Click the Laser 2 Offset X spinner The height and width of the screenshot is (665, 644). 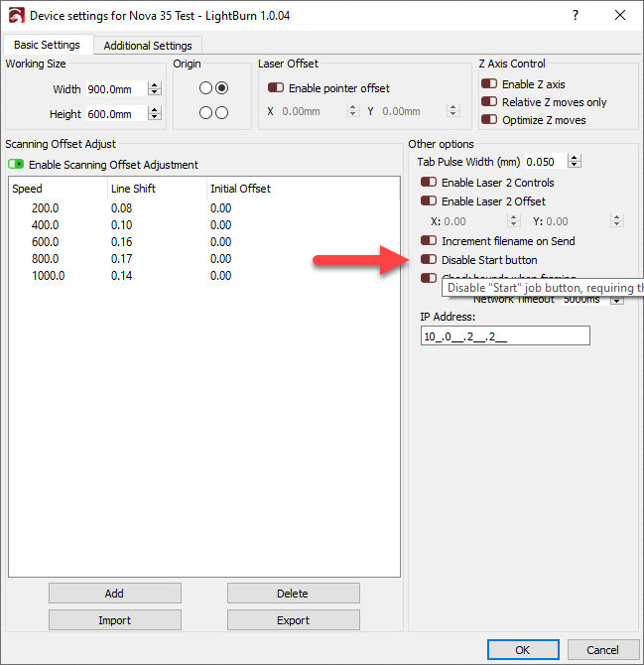[x=513, y=220]
